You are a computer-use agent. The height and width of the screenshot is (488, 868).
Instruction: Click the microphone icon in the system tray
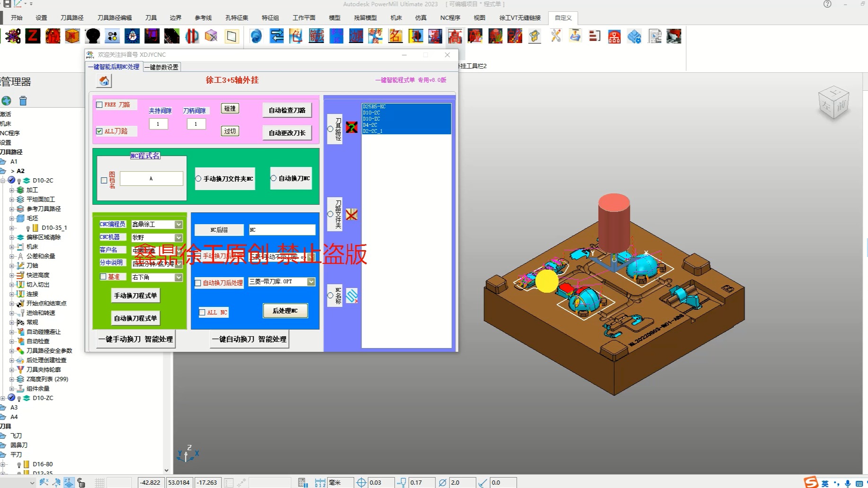(x=848, y=483)
